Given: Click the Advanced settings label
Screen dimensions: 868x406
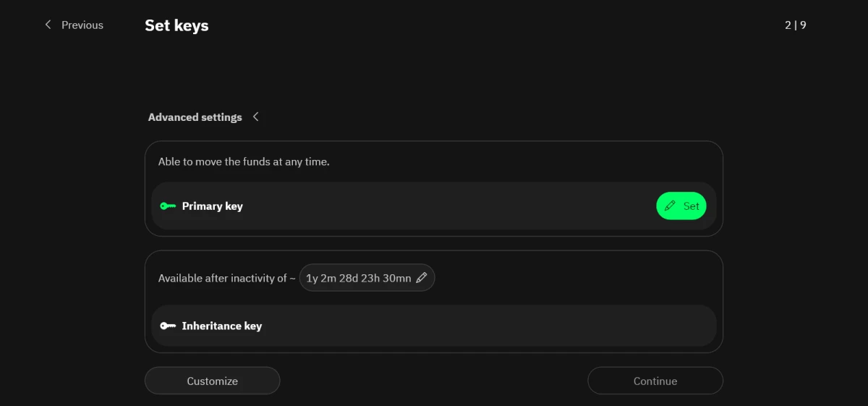Looking at the screenshot, I should (x=195, y=117).
